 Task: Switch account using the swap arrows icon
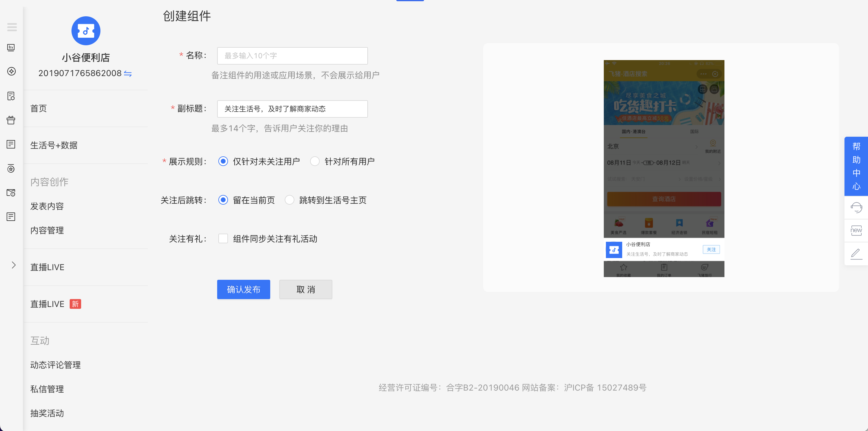[128, 74]
